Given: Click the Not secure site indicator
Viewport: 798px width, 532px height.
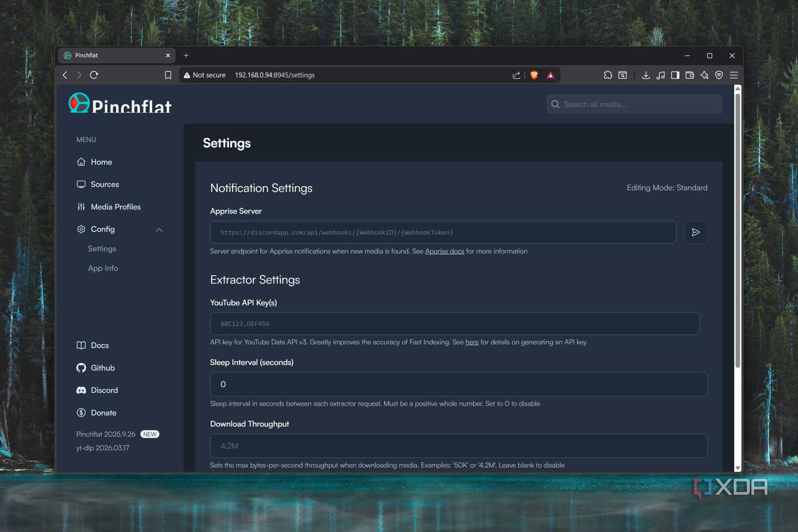Looking at the screenshot, I should pos(205,75).
